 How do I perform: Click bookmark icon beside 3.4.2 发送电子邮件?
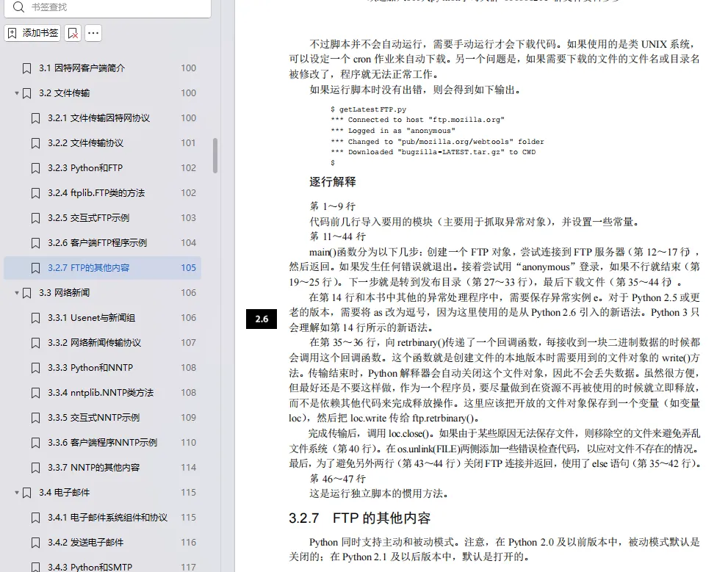[x=35, y=543]
